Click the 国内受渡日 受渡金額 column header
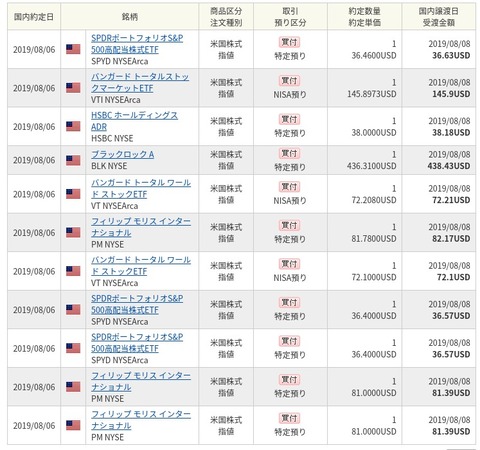This screenshot has width=480, height=450. tap(439, 17)
